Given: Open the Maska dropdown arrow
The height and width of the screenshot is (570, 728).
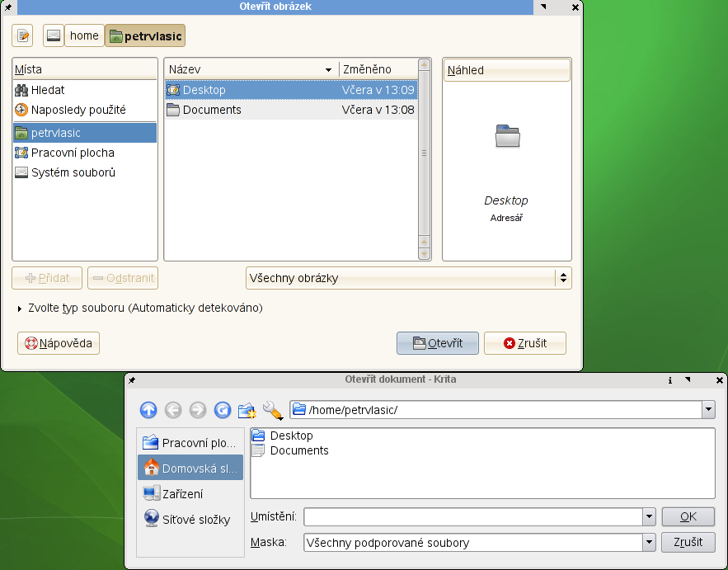Looking at the screenshot, I should [x=649, y=542].
